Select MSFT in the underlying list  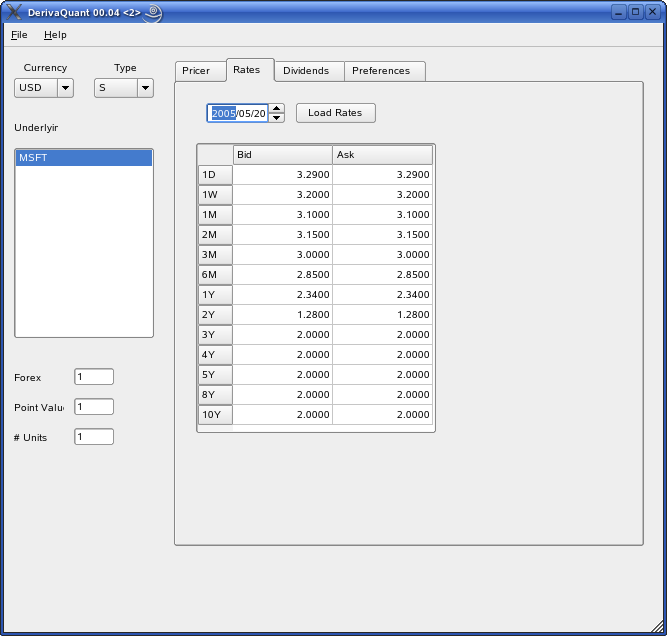tap(84, 158)
